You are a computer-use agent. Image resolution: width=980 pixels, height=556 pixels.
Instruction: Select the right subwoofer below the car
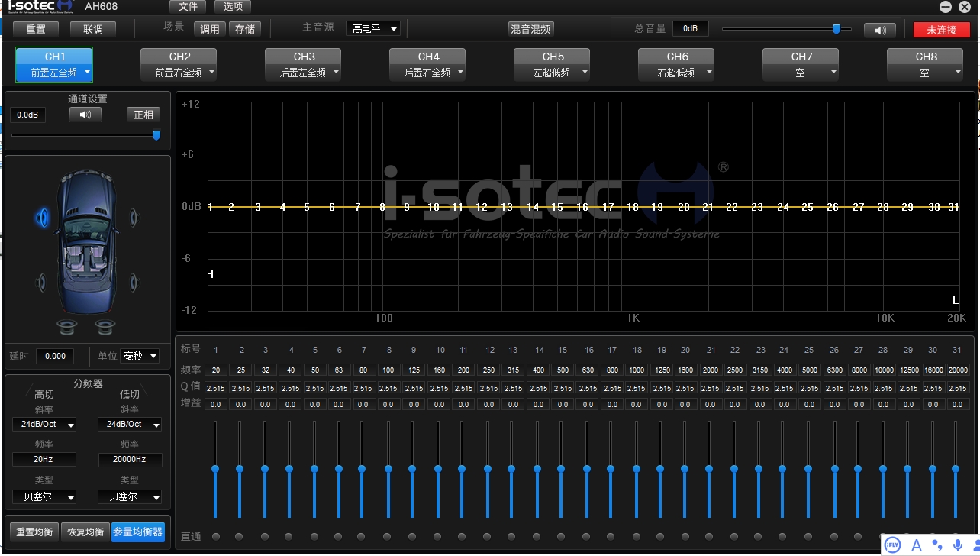pos(105,327)
